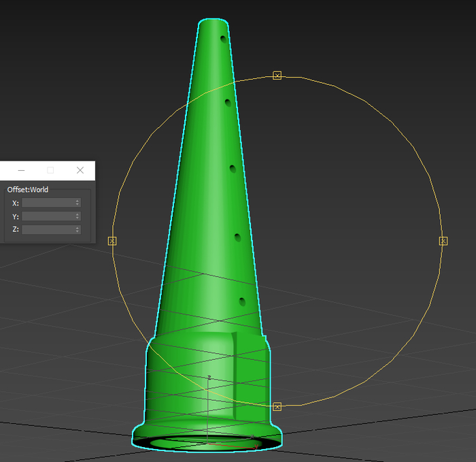476x462 pixels.
Task: Click the topmost hole on the green cone
Action: (x=223, y=39)
